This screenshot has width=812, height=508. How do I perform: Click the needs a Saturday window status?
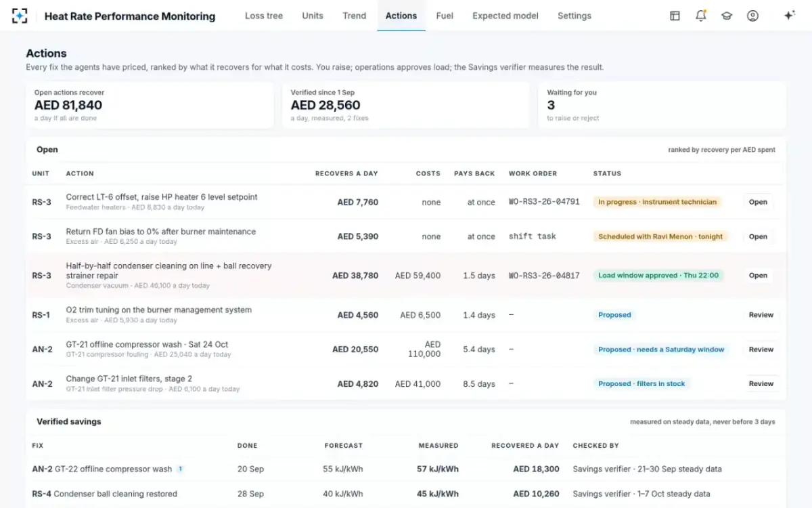point(661,350)
